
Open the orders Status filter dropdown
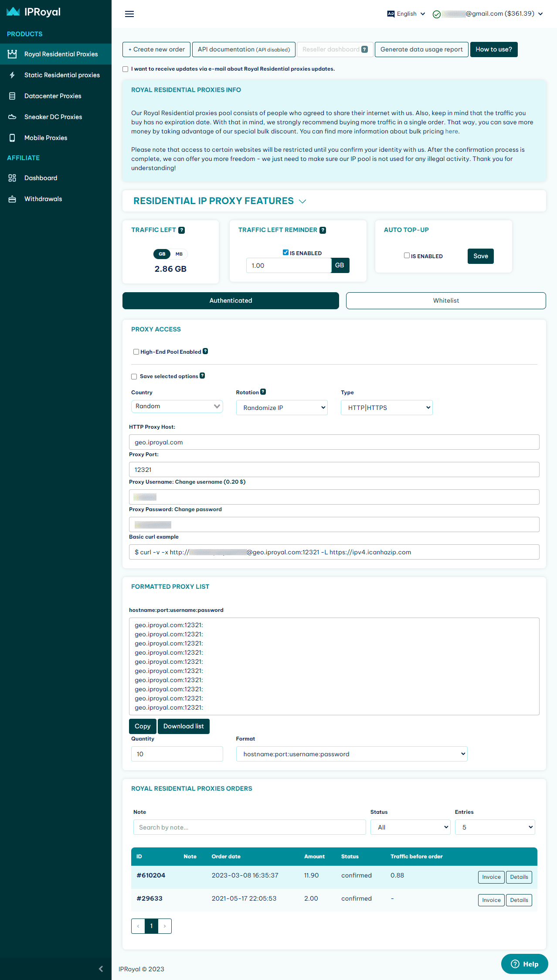pyautogui.click(x=410, y=827)
